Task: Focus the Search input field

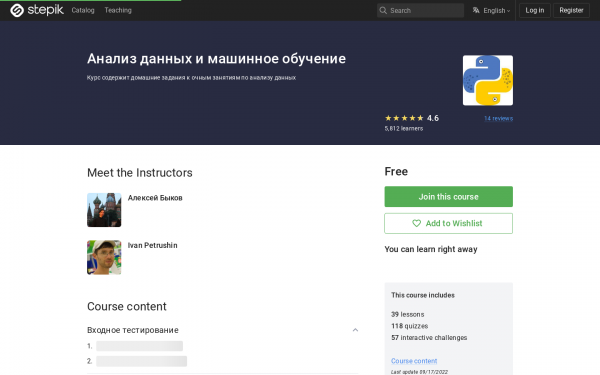Action: tap(420, 10)
